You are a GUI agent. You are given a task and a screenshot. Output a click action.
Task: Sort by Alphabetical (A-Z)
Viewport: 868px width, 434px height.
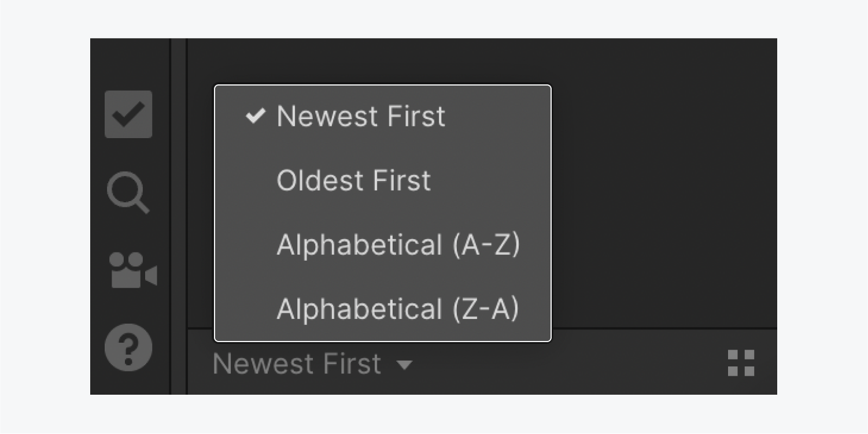point(383,245)
